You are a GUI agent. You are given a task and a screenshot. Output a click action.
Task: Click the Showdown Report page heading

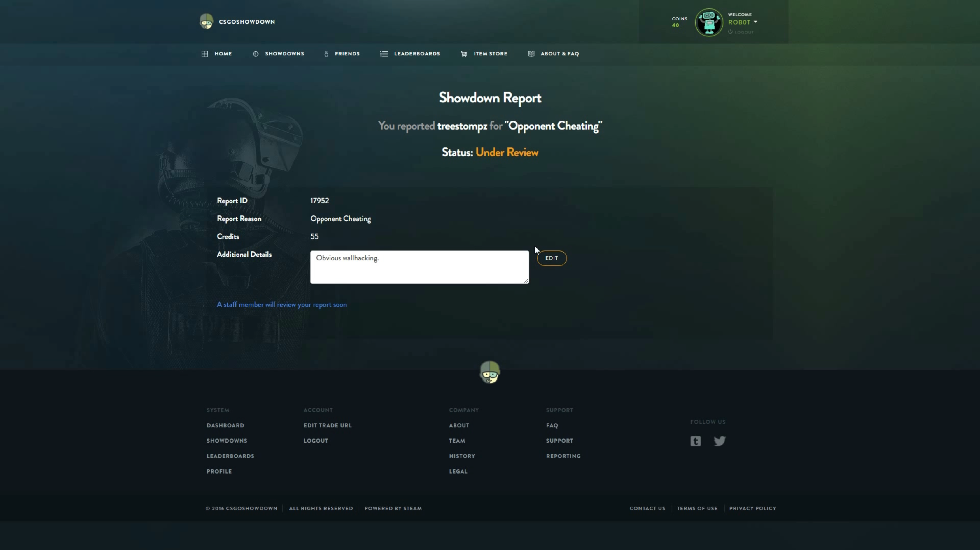[x=490, y=98]
